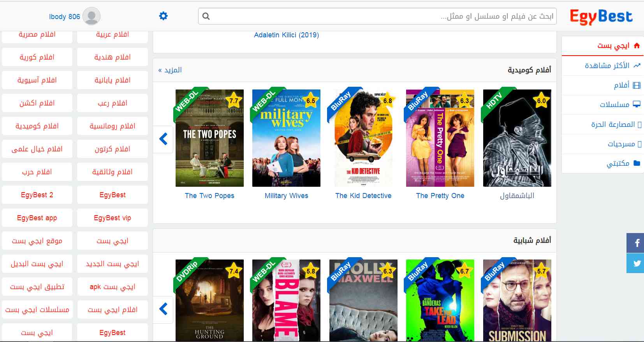Click the monitor icon beside مسلسلات

tap(637, 104)
